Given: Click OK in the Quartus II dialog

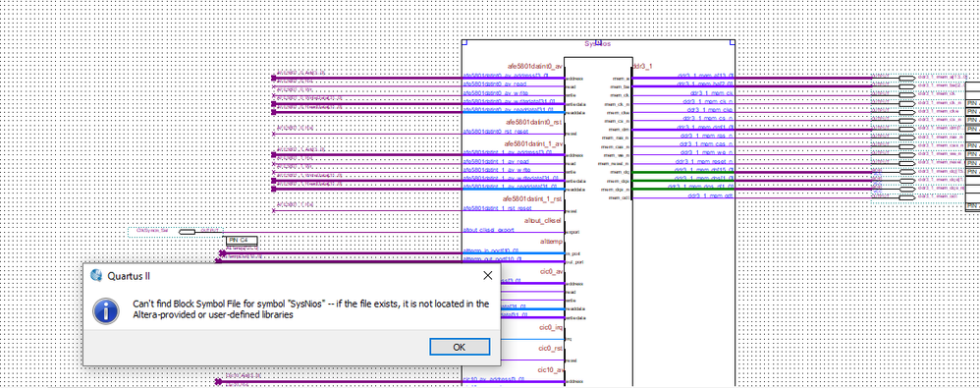Looking at the screenshot, I should [x=460, y=348].
